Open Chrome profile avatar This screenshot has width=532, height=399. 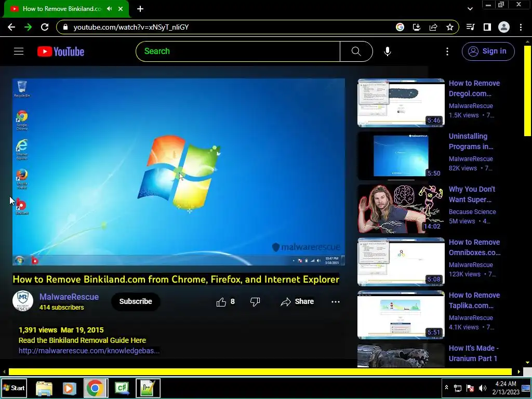[x=504, y=27]
